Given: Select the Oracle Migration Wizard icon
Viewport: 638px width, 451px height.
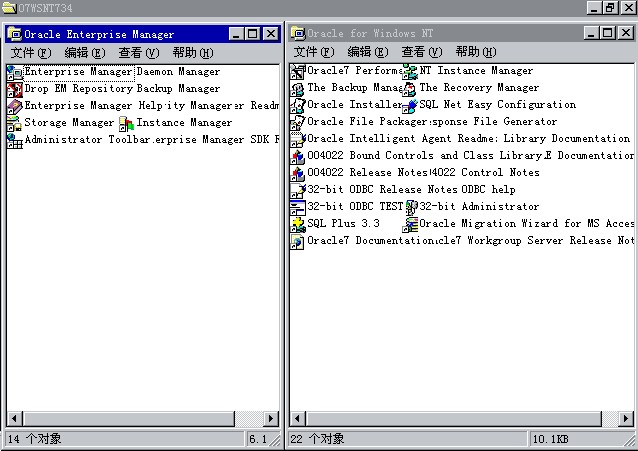Looking at the screenshot, I should (410, 225).
